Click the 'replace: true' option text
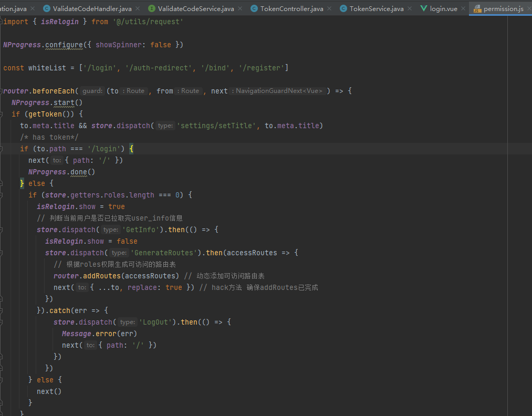 155,287
